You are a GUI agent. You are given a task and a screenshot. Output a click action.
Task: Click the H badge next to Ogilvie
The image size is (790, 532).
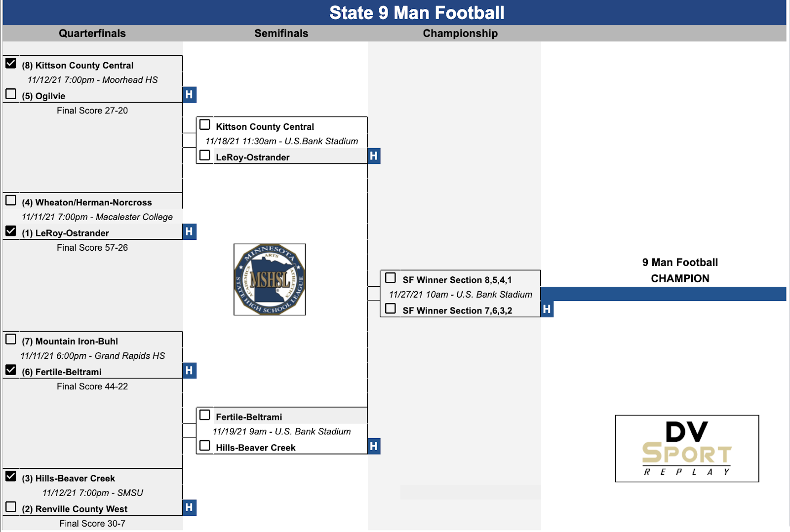click(189, 95)
